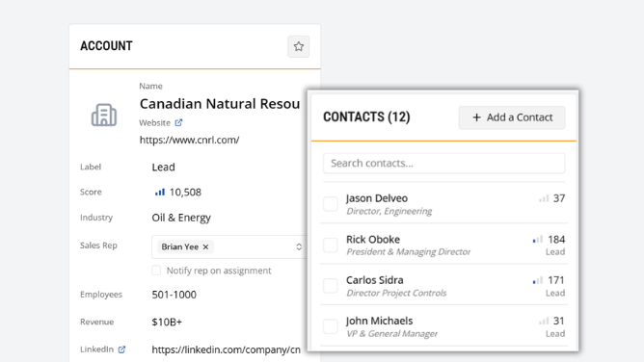Select the Jason Delveo contact checkbox
The height and width of the screenshot is (362, 644).
tap(331, 204)
